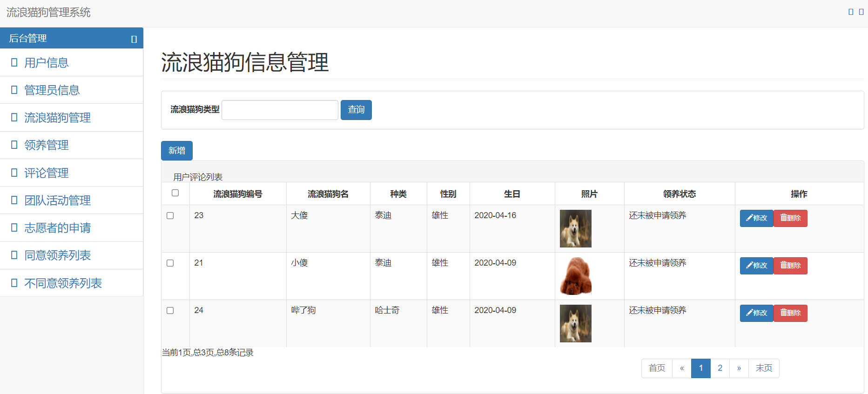This screenshot has height=394, width=868.
Task: Click the 流浪猫狗管理系统 site title
Action: coord(48,13)
